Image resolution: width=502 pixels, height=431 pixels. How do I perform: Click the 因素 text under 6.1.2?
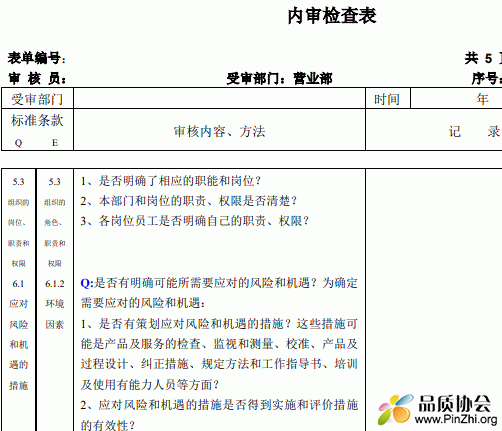tap(55, 324)
